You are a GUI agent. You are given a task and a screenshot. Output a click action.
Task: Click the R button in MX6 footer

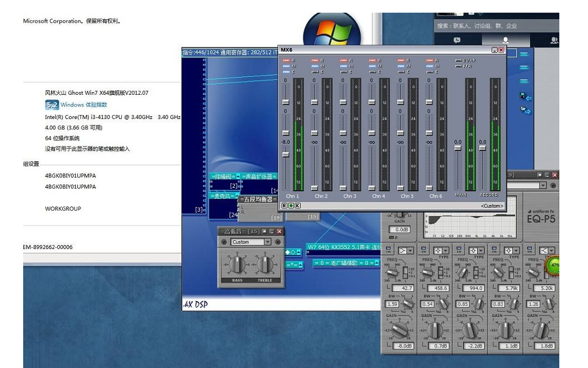pyautogui.click(x=285, y=205)
